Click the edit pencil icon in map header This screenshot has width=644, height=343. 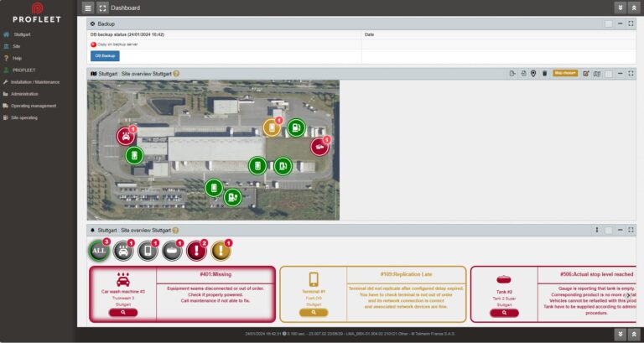[x=586, y=74]
